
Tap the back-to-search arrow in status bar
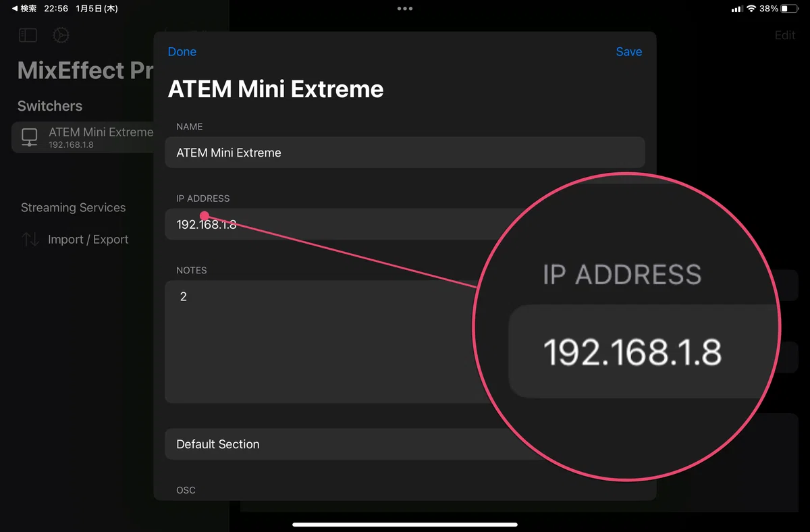point(24,9)
